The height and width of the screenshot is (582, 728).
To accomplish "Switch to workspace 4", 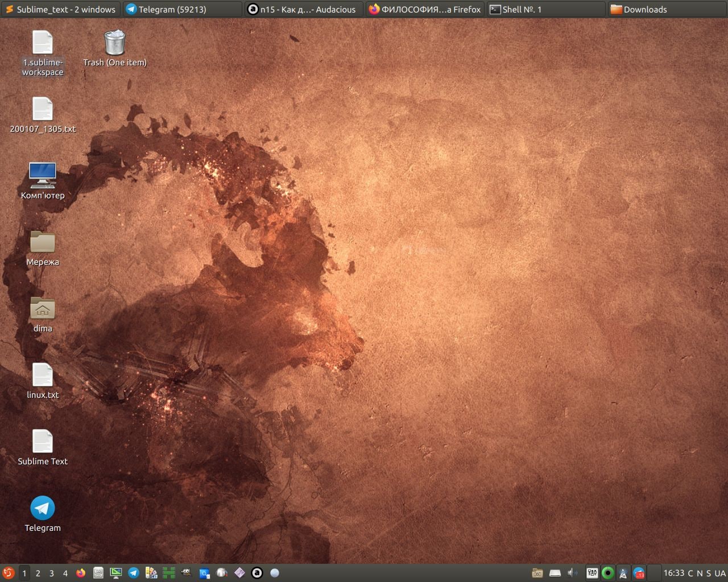I will [65, 573].
